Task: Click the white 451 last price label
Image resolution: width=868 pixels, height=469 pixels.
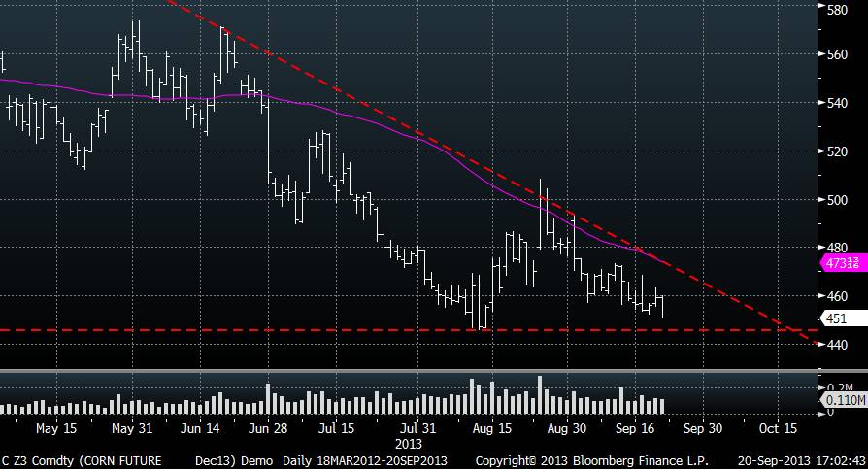Action: (x=836, y=318)
